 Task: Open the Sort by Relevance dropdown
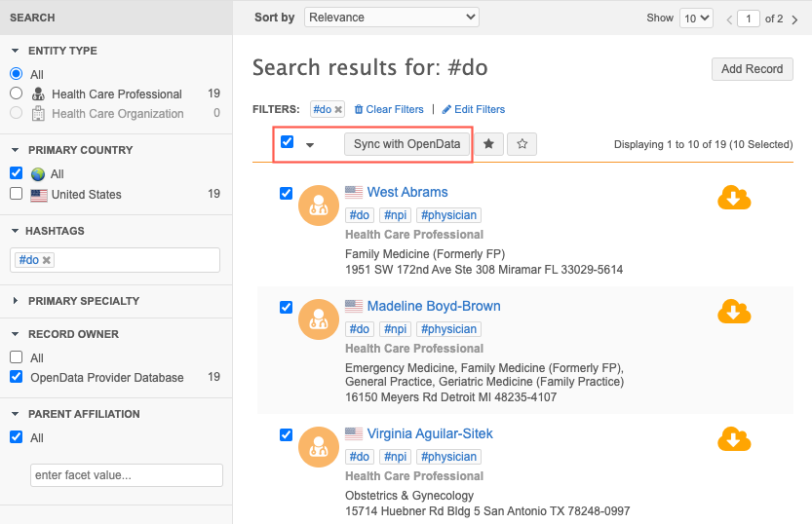click(391, 18)
